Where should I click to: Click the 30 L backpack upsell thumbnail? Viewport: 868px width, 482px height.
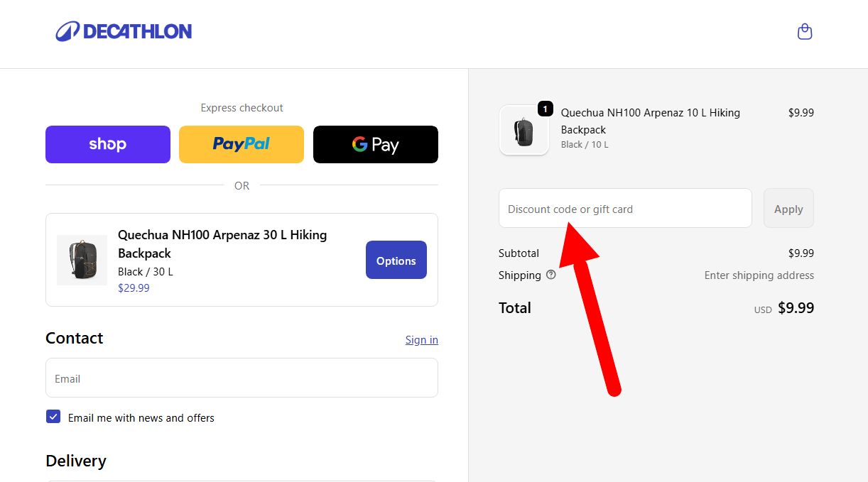82,260
